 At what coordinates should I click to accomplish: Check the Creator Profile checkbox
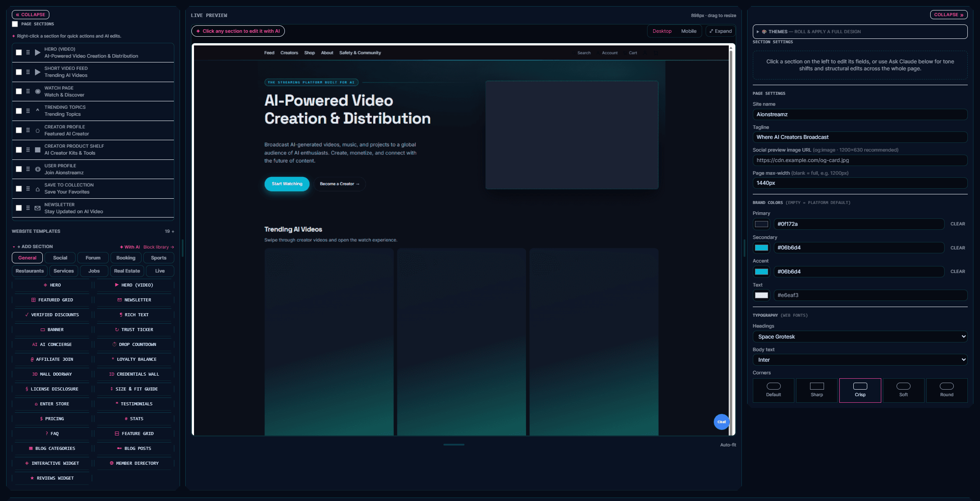pos(19,130)
